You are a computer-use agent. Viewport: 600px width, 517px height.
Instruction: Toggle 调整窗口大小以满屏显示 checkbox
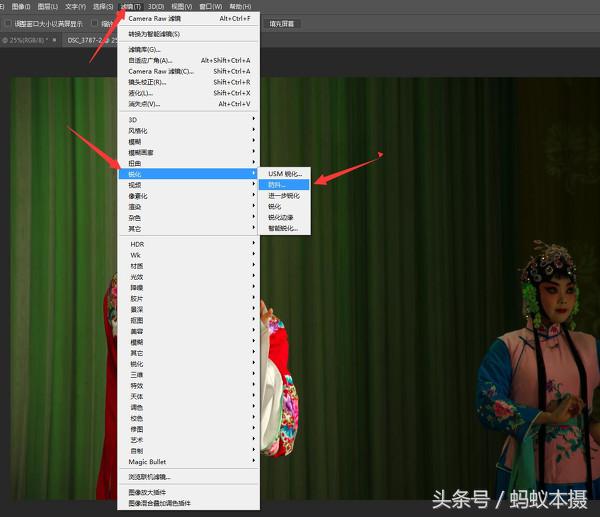(8, 23)
